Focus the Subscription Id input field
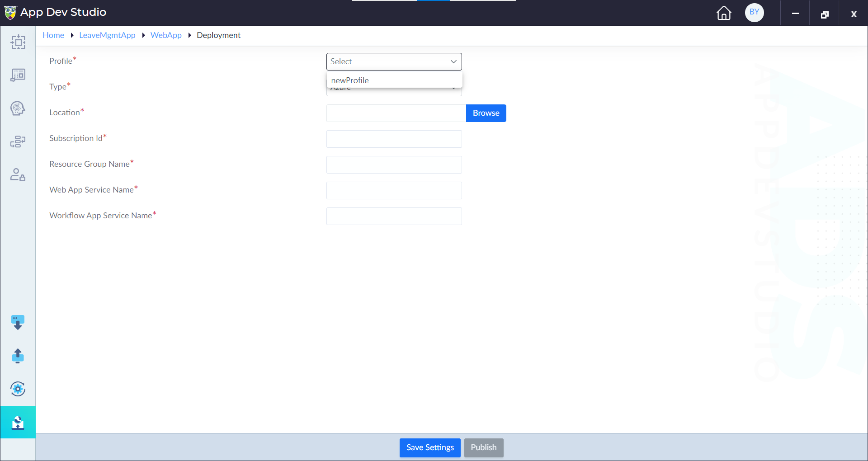868x461 pixels. (x=394, y=139)
